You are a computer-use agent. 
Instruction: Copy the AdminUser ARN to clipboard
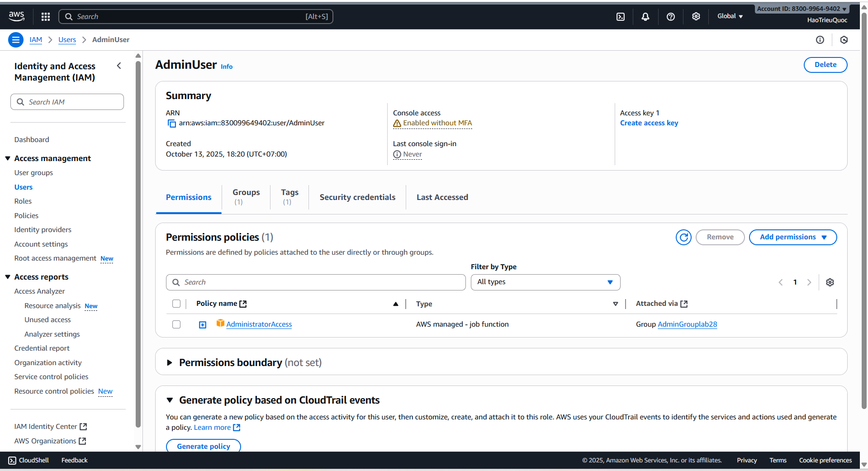171,124
